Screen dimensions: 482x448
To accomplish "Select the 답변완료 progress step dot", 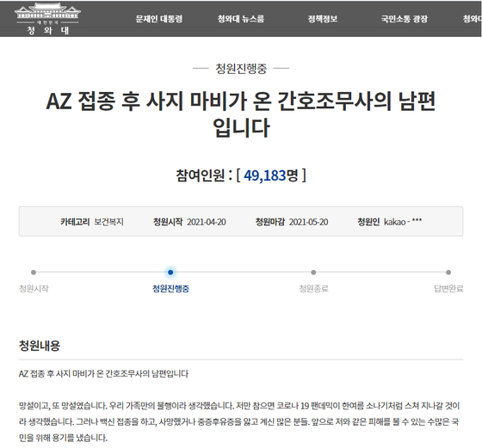I will click(448, 272).
